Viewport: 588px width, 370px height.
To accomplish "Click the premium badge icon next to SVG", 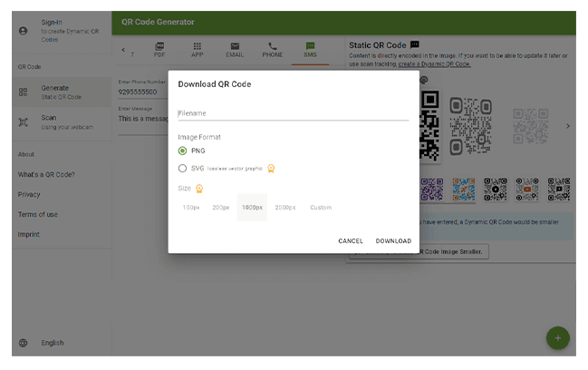I will (x=271, y=169).
